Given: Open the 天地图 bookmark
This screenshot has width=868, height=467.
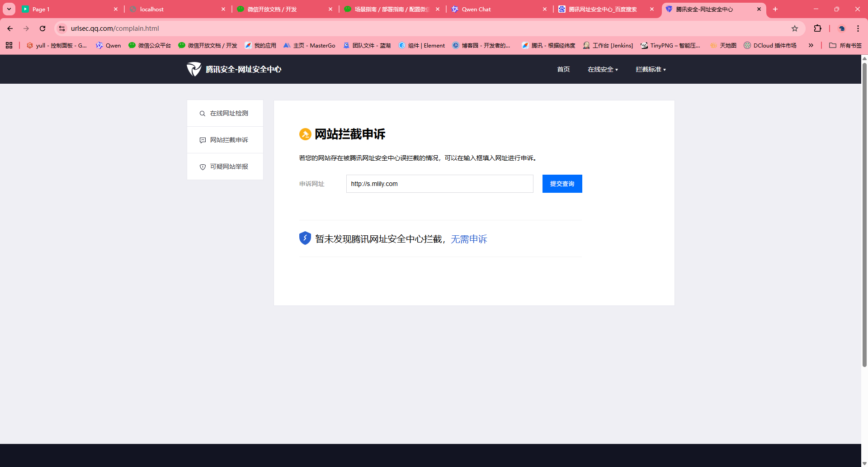Looking at the screenshot, I should (x=723, y=45).
